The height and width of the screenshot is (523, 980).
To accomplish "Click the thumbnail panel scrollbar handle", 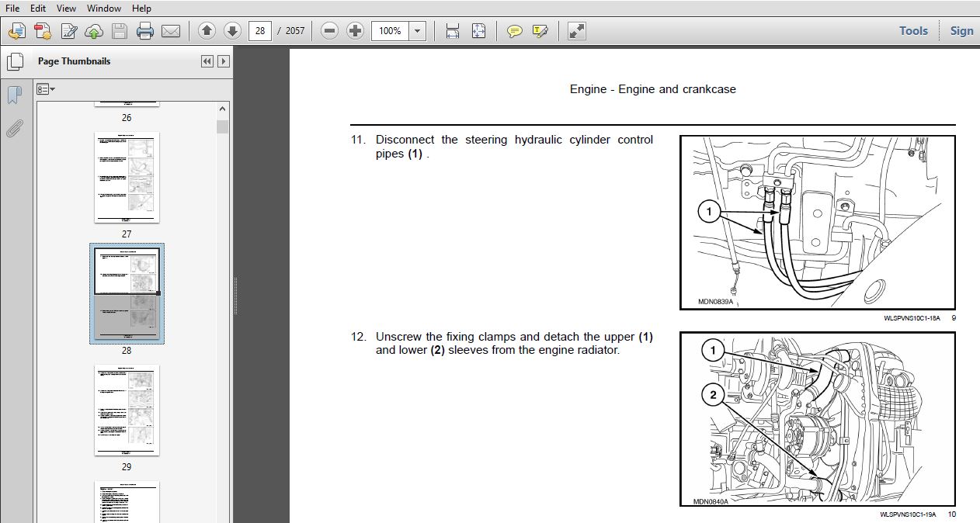I will pos(223,126).
